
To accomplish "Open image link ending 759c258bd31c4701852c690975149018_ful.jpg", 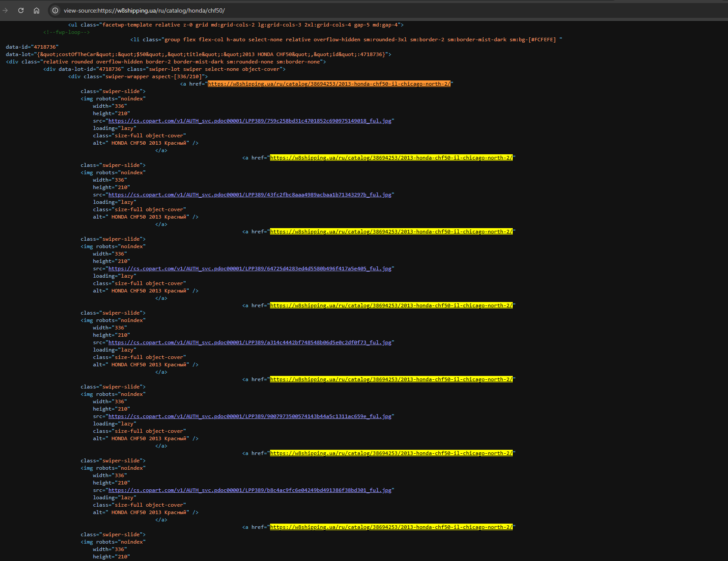I will point(250,121).
